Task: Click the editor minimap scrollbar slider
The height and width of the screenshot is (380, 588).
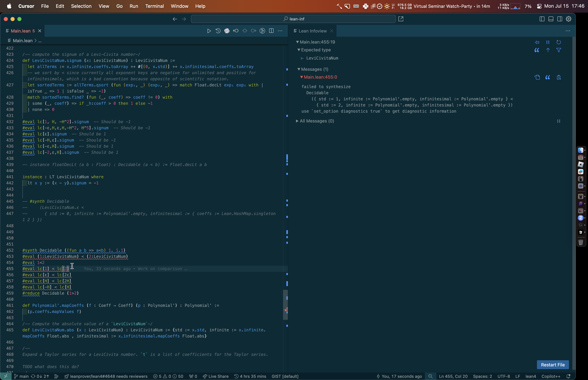Action: (285, 305)
